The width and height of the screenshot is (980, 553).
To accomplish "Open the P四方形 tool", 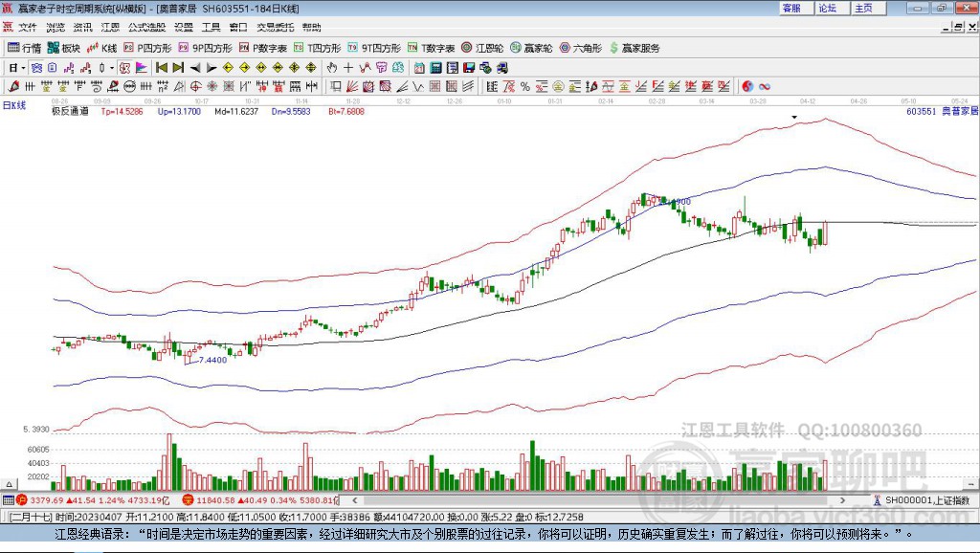I will 147,48.
